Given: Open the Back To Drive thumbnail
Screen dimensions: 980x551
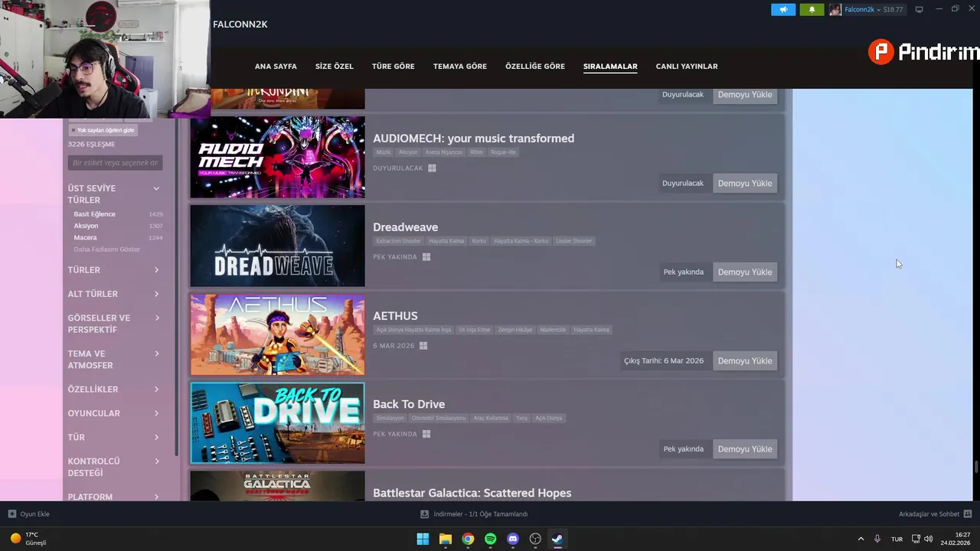Looking at the screenshot, I should click(x=278, y=423).
